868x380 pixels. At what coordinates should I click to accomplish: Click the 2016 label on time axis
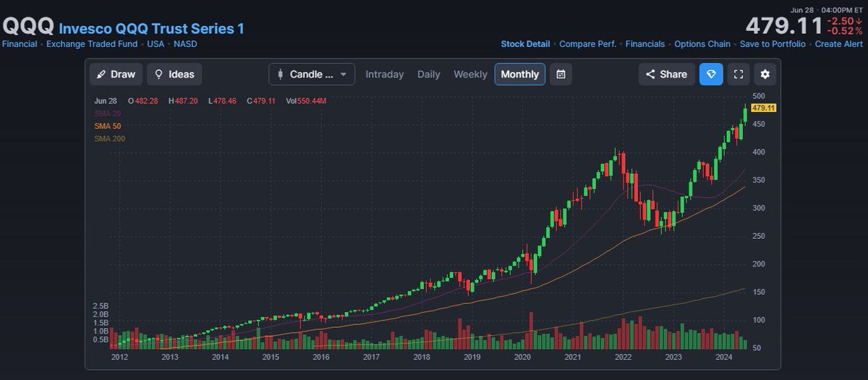[x=321, y=357]
